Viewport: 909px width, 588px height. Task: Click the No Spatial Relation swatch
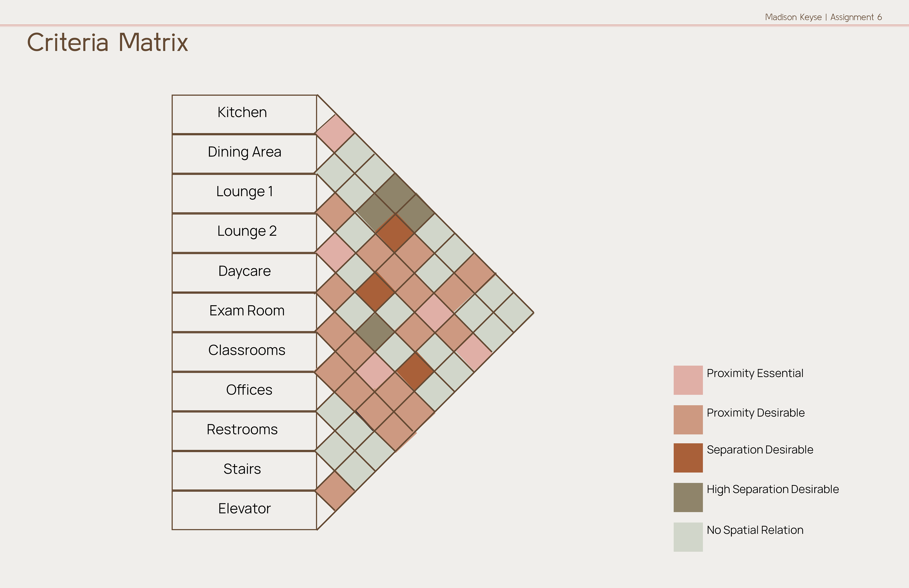click(688, 537)
